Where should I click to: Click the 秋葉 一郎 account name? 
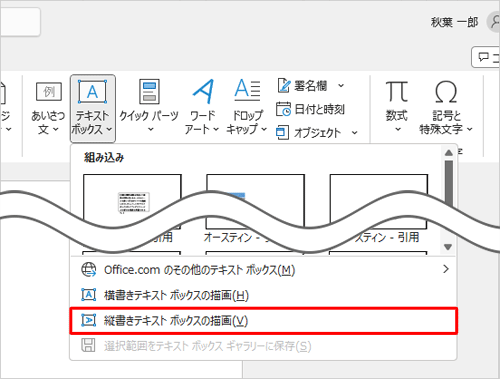coord(454,22)
